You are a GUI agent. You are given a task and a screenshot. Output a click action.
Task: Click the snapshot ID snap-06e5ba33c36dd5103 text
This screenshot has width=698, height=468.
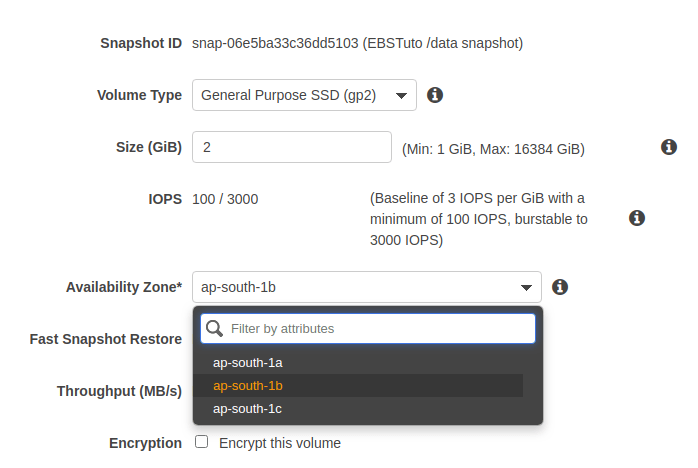pyautogui.click(x=275, y=43)
